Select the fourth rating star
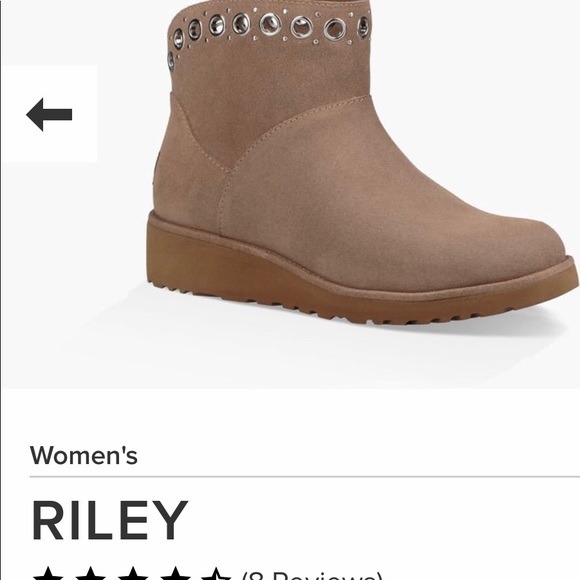 pos(174,574)
